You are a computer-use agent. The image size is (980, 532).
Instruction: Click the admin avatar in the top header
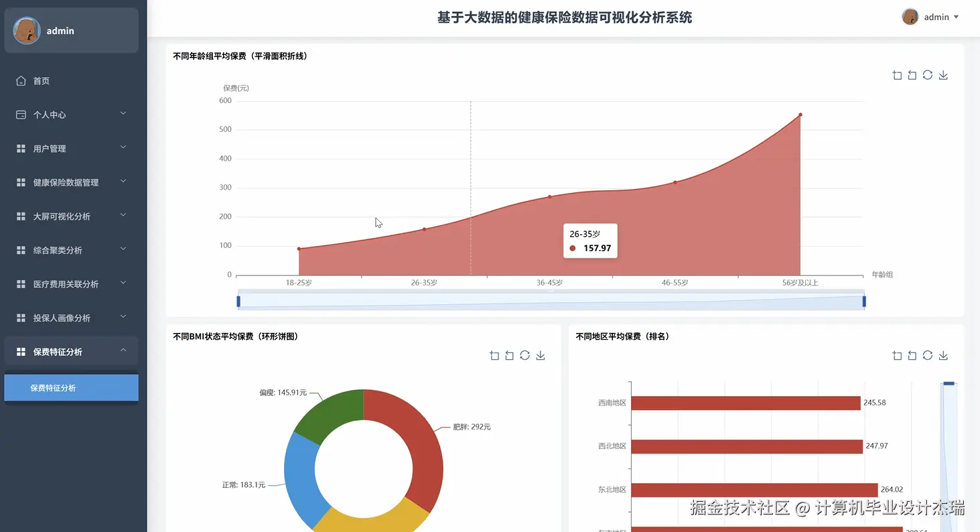click(910, 17)
